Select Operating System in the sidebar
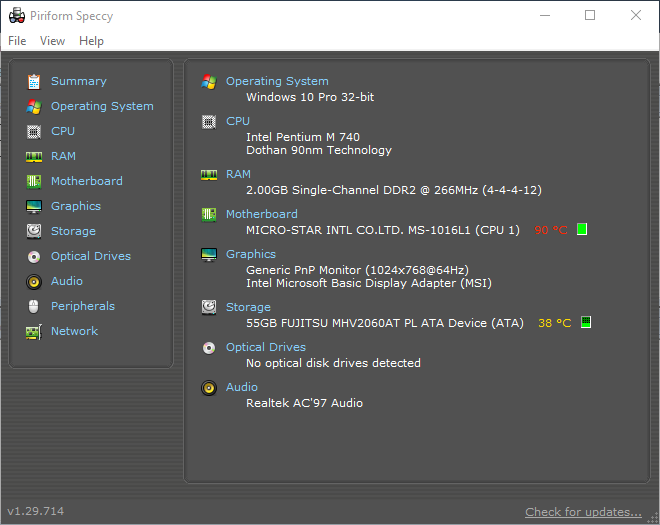Viewport: 660px width, 525px height. [102, 106]
